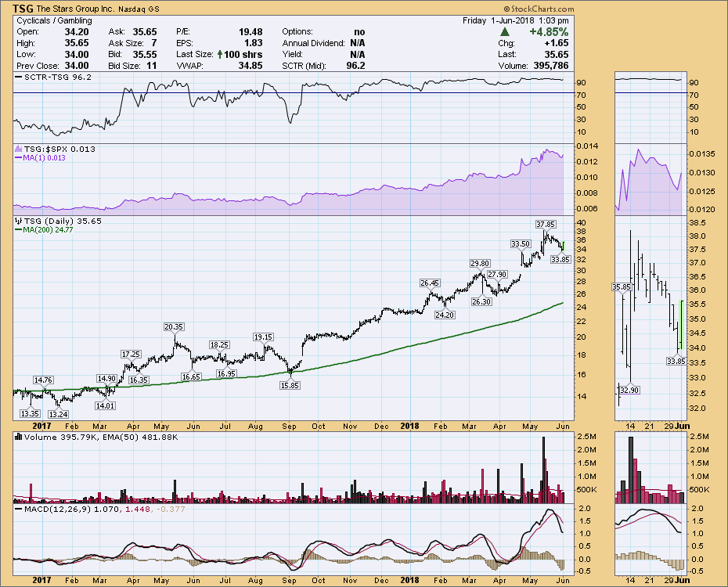The width and height of the screenshot is (728, 587).
Task: Click the Volume value 395,786
Action: (x=551, y=66)
